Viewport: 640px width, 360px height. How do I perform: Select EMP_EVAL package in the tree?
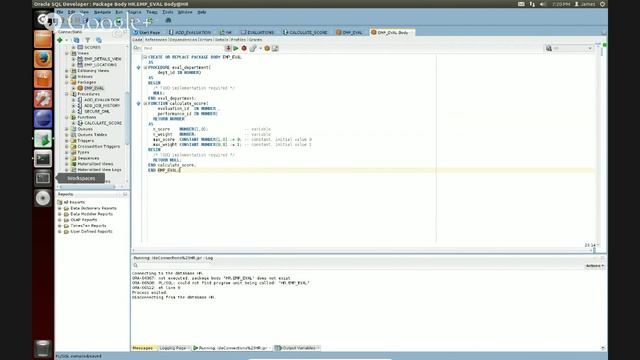(94, 88)
